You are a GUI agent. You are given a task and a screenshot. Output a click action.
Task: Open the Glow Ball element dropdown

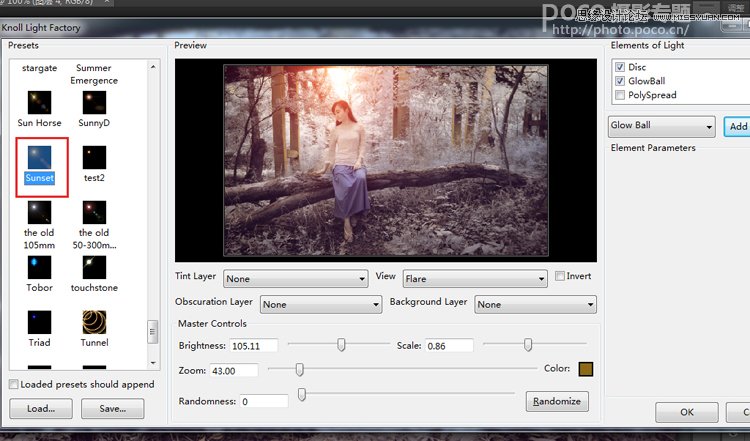pos(661,126)
